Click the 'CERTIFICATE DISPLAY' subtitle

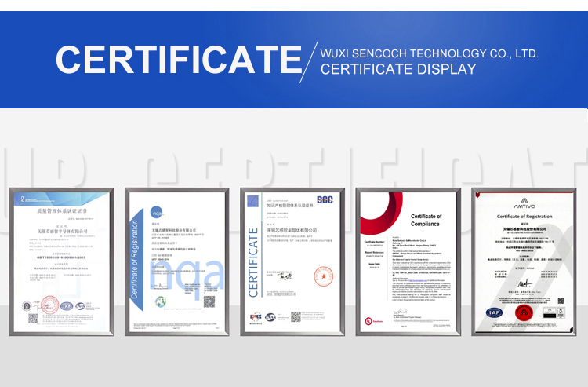pyautogui.click(x=398, y=69)
